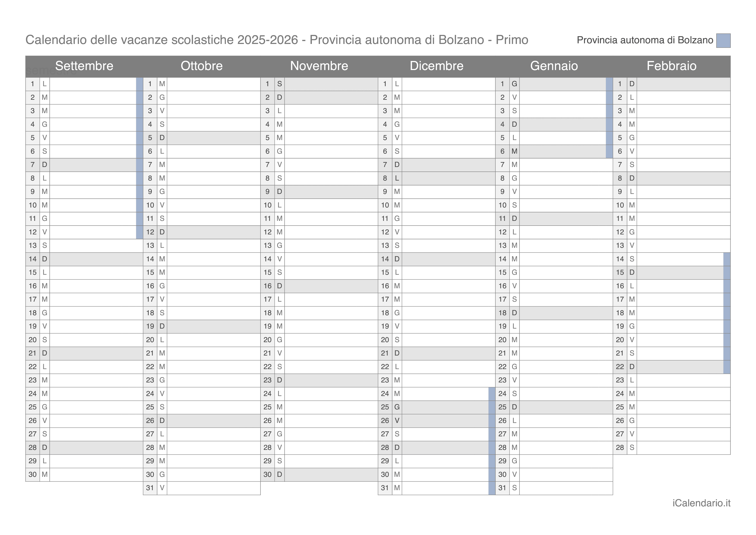Click the weekday letter S for 1 Novembre
This screenshot has width=756, height=535.
(x=280, y=84)
